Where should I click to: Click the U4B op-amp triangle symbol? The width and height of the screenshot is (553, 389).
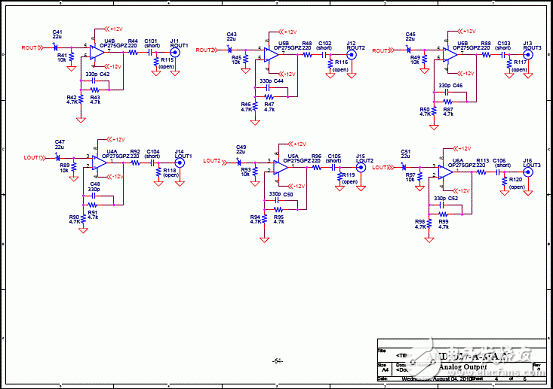[x=97, y=52]
